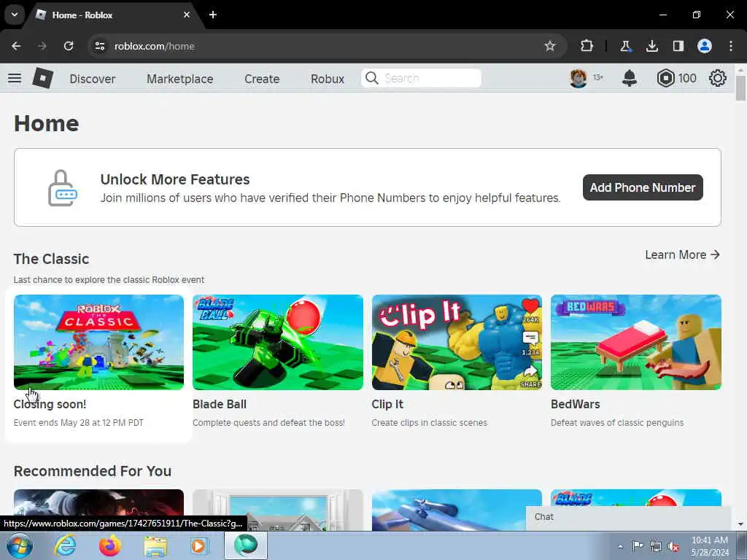Click the active browser icon in taskbar
The height and width of the screenshot is (560, 747).
coord(245,545)
